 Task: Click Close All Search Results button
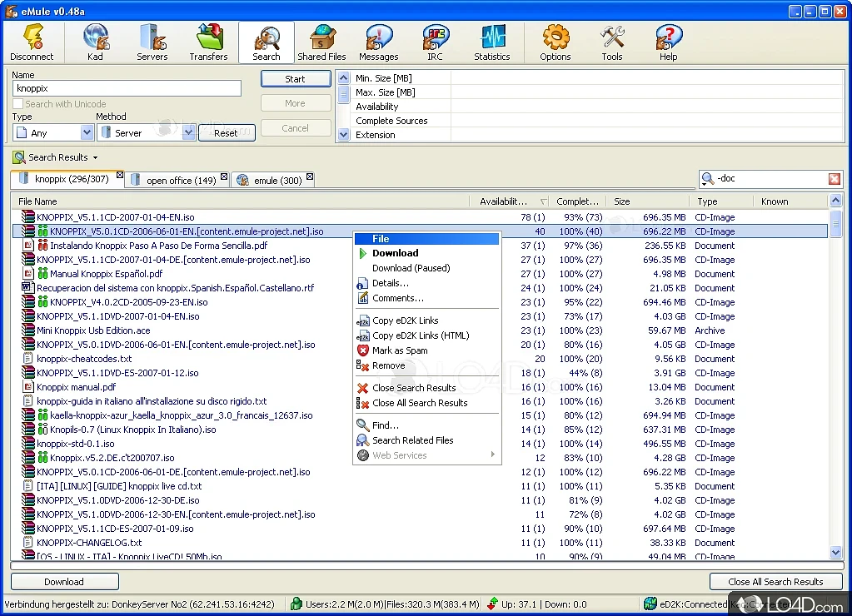coord(775,582)
